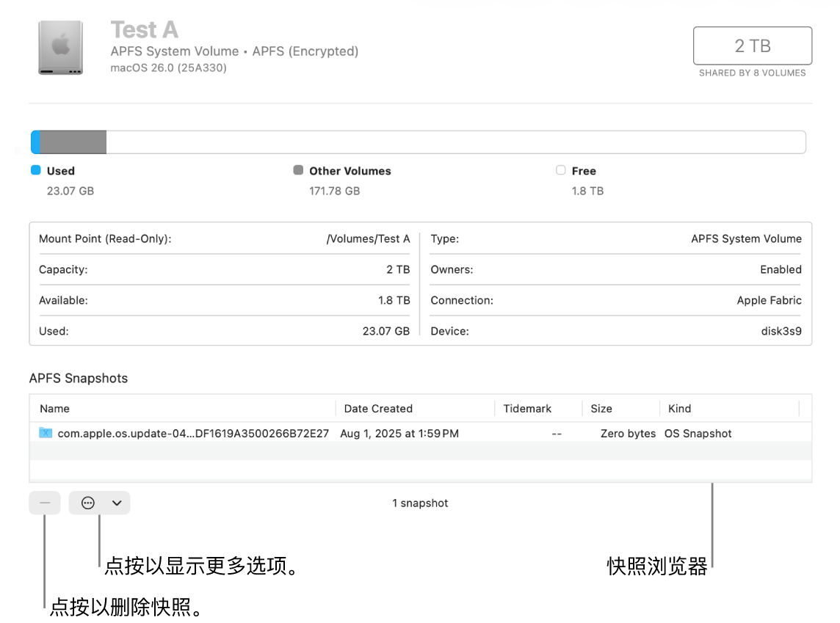840x623 pixels.
Task: Sort snapshots by Size column
Action: click(601, 409)
